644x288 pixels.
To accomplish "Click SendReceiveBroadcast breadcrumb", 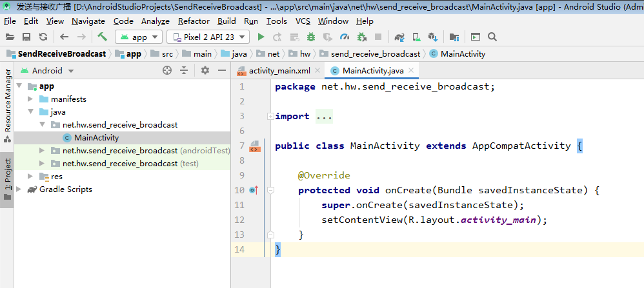I will click(x=57, y=53).
